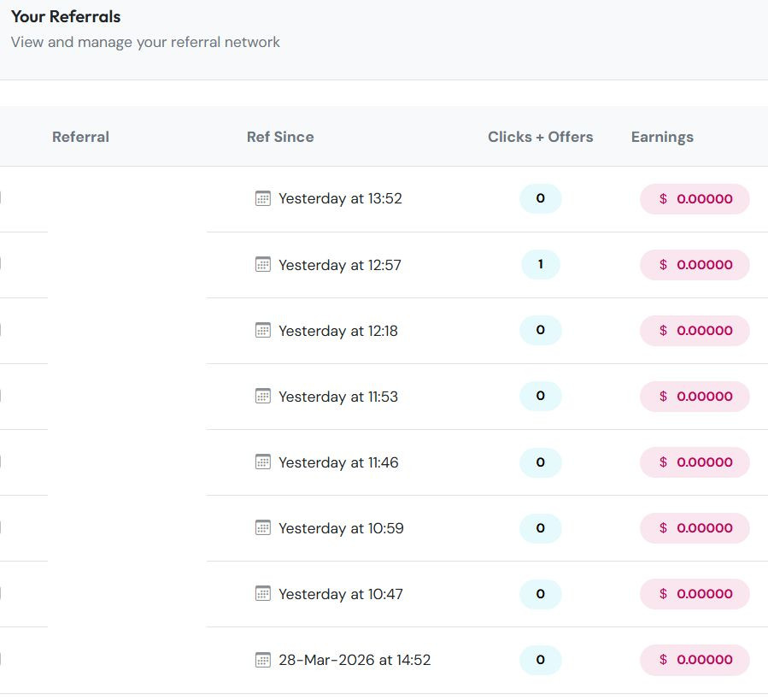The height and width of the screenshot is (700, 768).
Task: Click the 'Your Referrals' heading
Action: click(66, 17)
